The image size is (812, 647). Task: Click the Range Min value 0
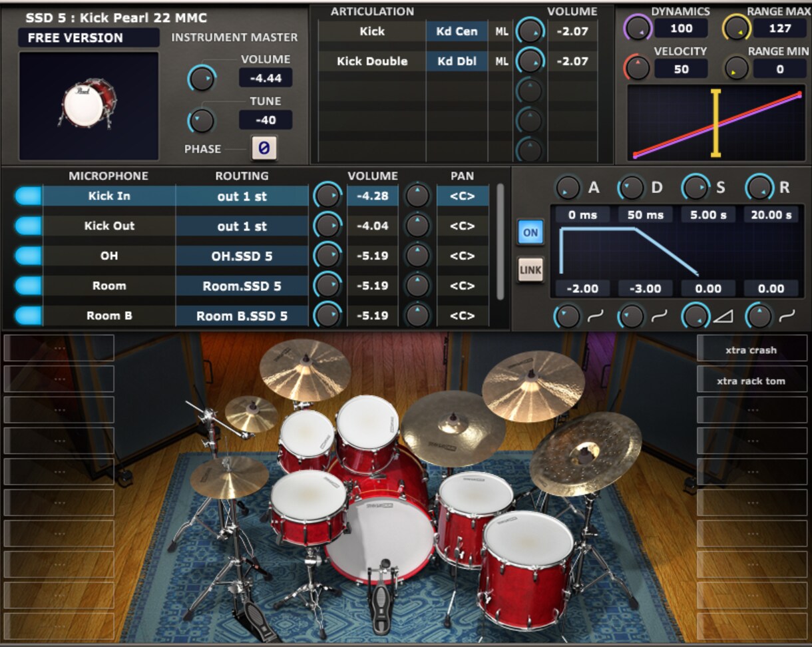coord(779,69)
